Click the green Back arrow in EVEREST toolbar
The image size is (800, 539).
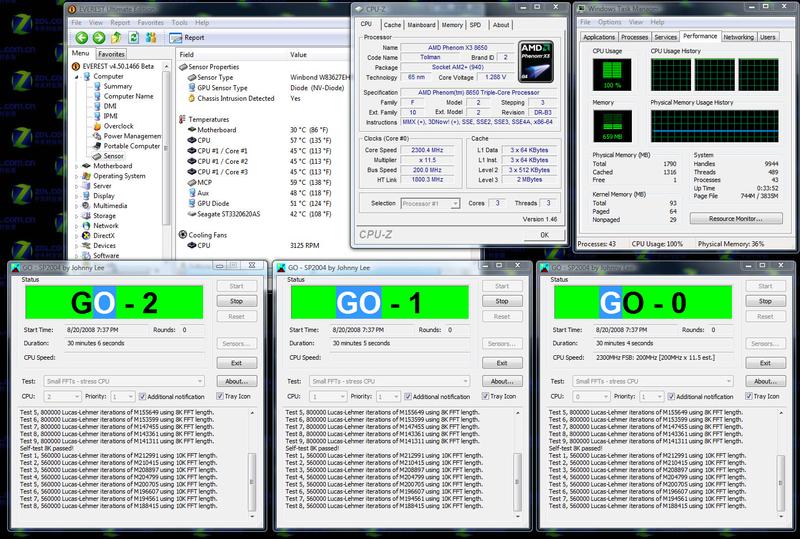coord(82,37)
